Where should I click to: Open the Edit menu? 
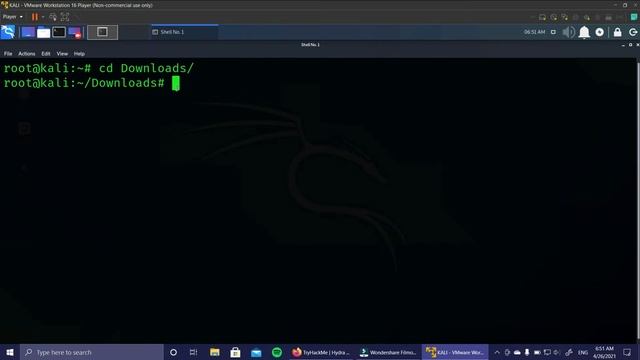click(46, 54)
